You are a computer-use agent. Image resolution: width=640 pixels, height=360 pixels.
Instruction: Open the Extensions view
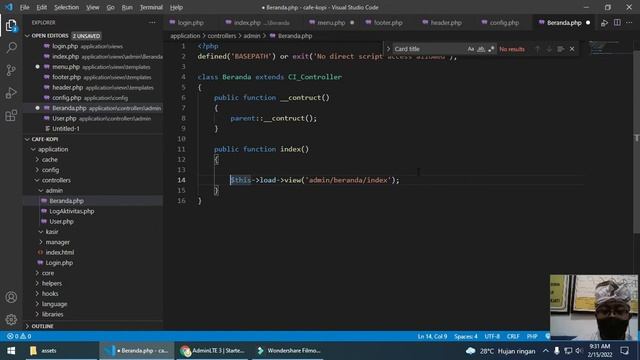coord(11,116)
